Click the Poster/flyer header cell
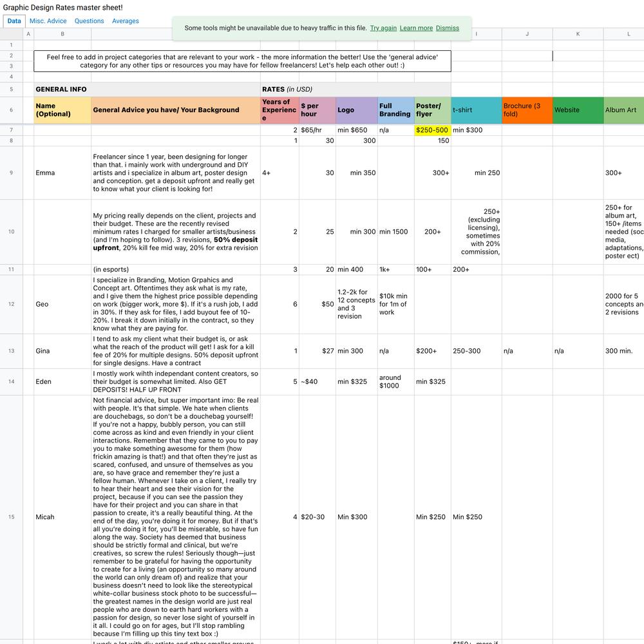 [433, 110]
